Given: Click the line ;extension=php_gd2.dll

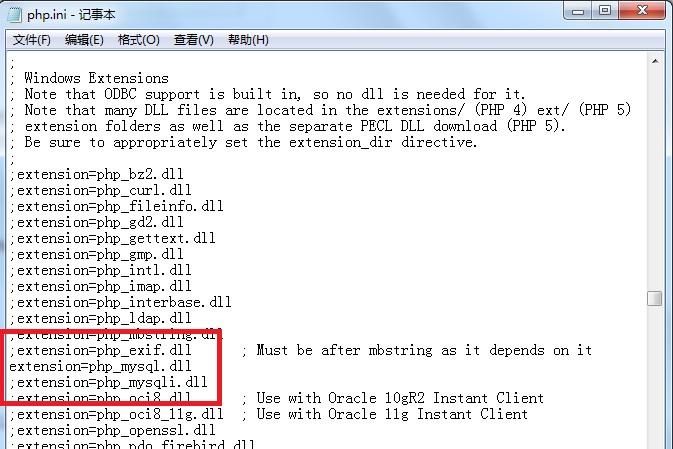Looking at the screenshot, I should (97, 222).
